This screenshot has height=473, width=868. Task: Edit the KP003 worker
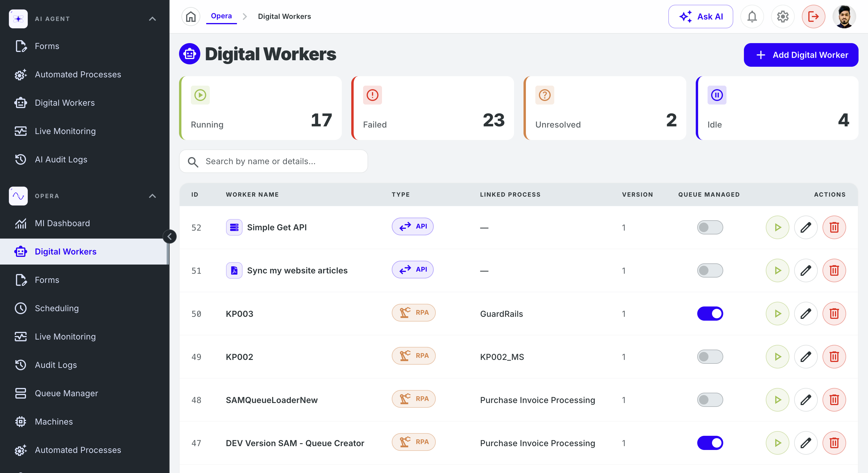[x=806, y=314]
